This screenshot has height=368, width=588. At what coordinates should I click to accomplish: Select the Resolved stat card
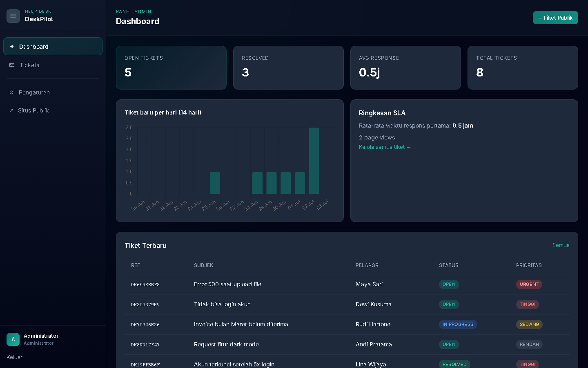tap(288, 67)
